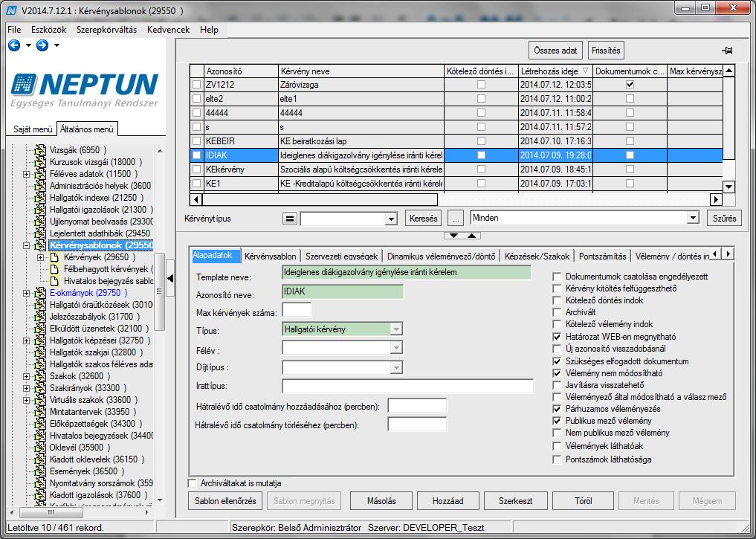Viewport: 756px width, 539px height.
Task: Click the ellipsis button next to Keresés
Action: [456, 219]
